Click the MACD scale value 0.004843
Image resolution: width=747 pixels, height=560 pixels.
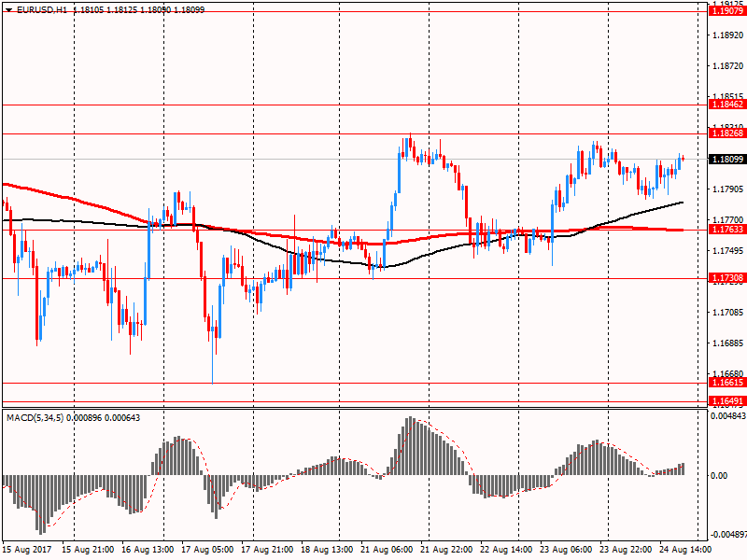point(728,416)
